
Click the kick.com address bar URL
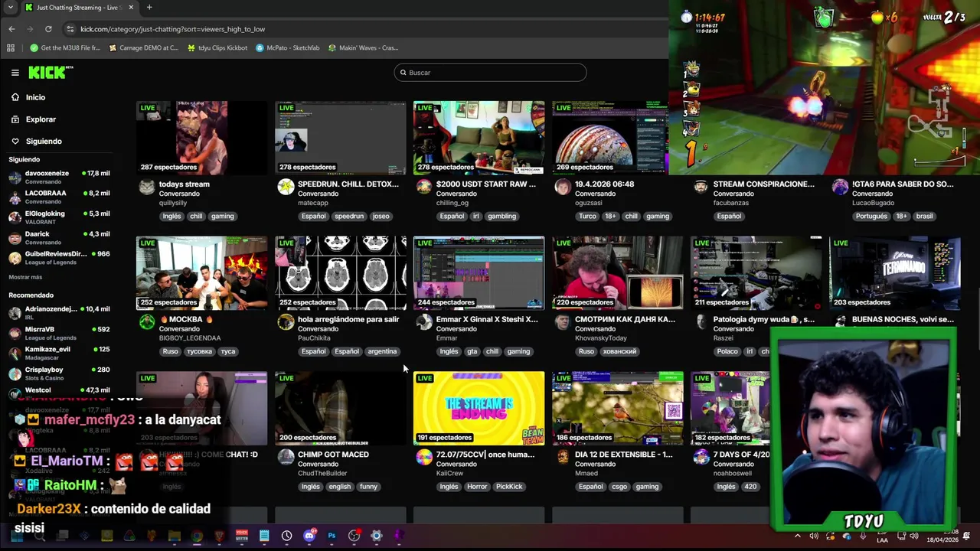(173, 29)
